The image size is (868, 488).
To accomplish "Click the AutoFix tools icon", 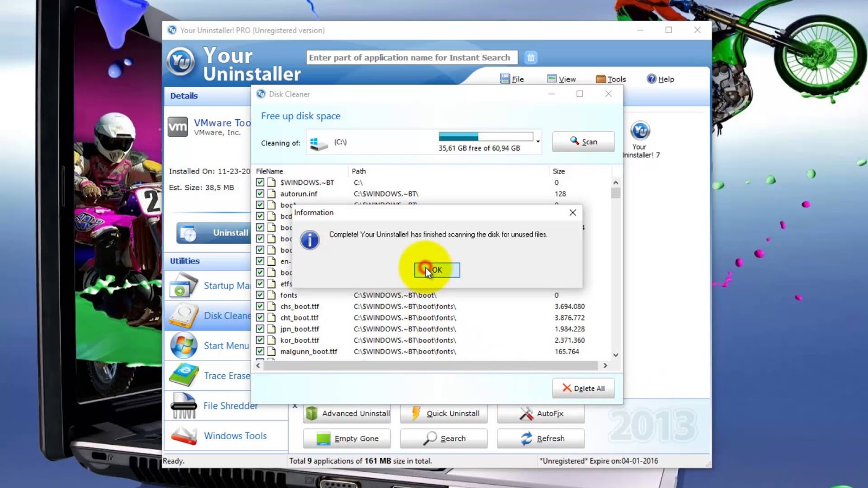I will pyautogui.click(x=526, y=413).
